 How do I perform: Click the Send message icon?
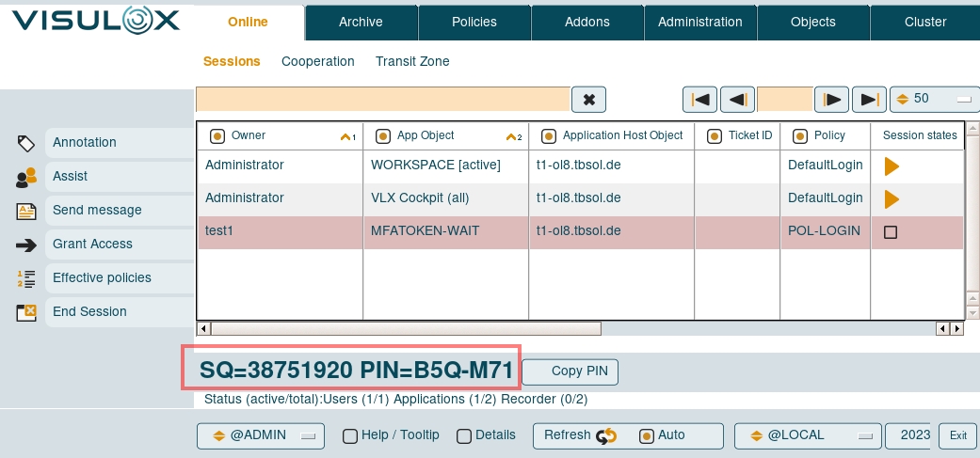pos(26,211)
